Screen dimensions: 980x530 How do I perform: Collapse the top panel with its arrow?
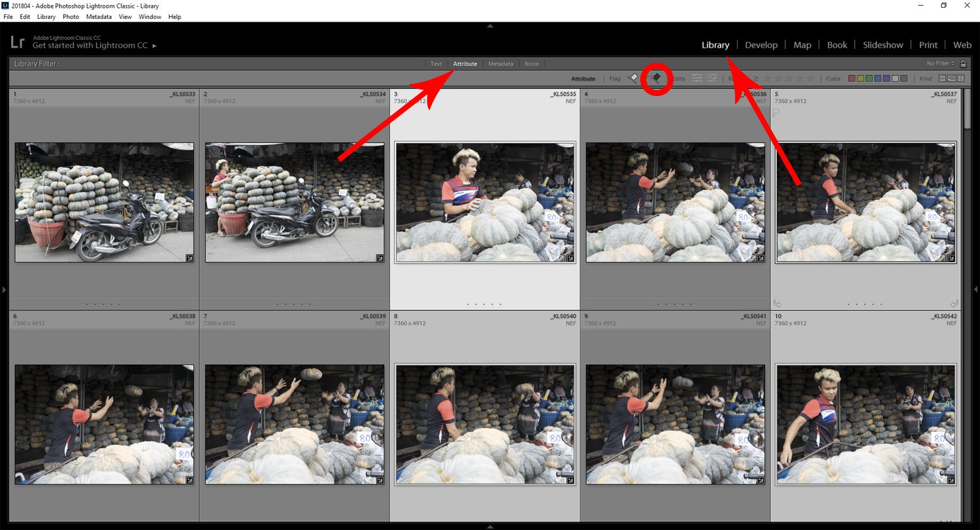490,27
